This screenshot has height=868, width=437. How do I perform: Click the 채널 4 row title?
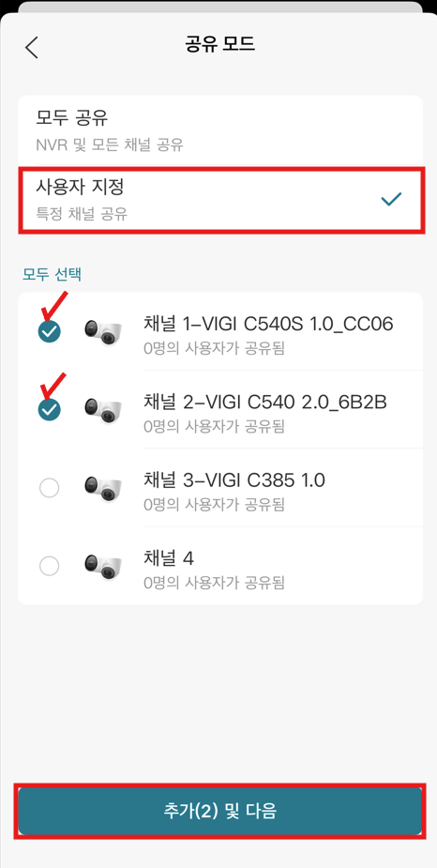click(169, 558)
